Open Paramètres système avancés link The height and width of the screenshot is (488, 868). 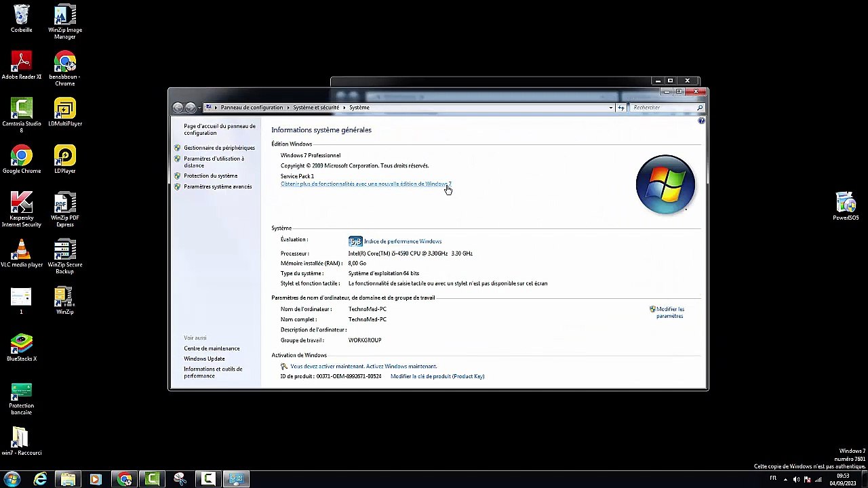(x=218, y=186)
